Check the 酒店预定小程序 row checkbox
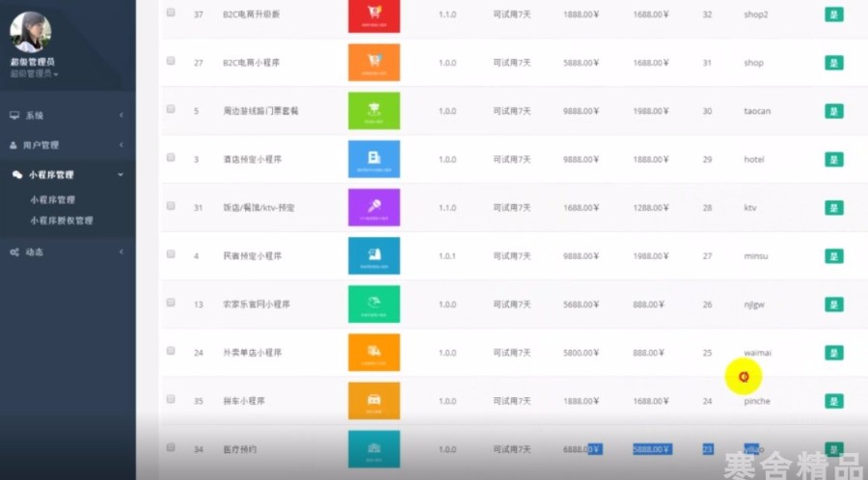The height and width of the screenshot is (480, 868). (171, 157)
